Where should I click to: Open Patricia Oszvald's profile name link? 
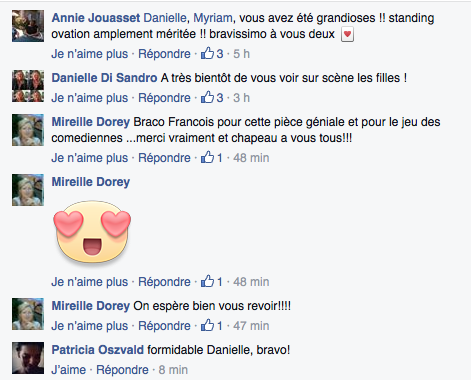(x=98, y=350)
